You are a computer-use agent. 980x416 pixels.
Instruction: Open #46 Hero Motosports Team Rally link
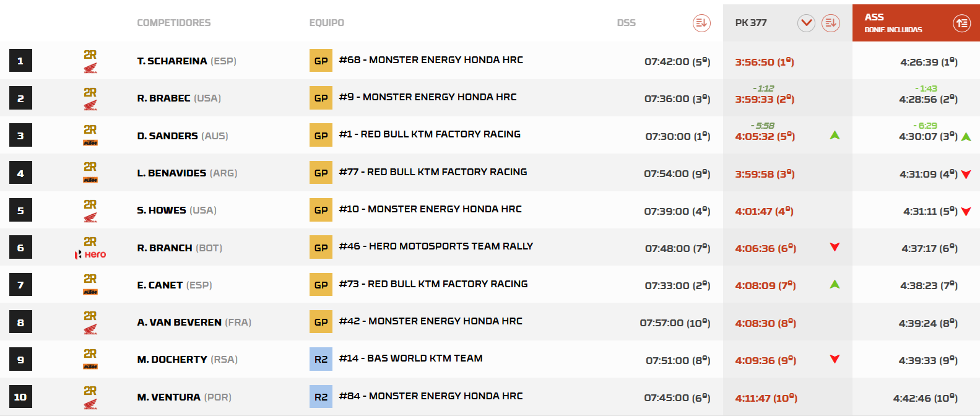pos(436,246)
